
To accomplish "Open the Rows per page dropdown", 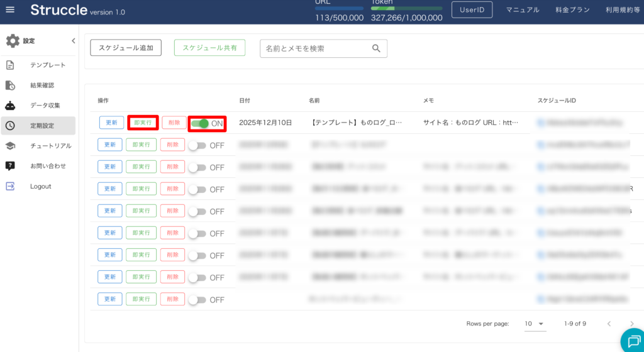I will (x=535, y=324).
